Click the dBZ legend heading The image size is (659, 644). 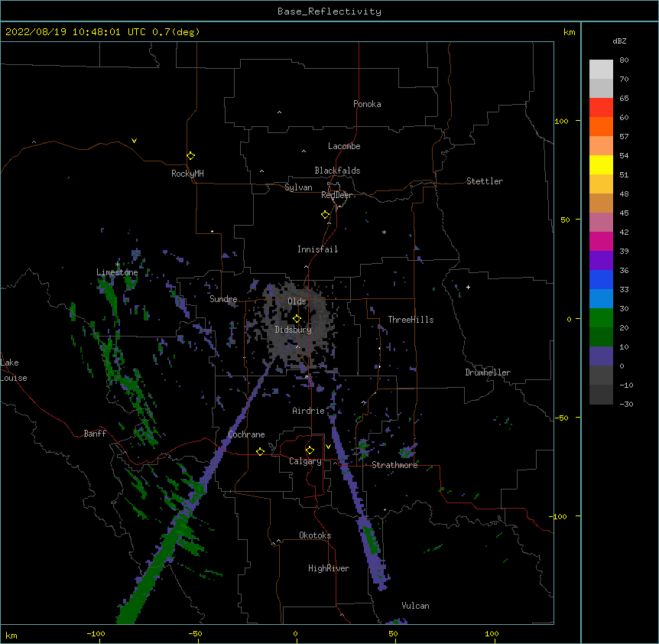point(619,41)
